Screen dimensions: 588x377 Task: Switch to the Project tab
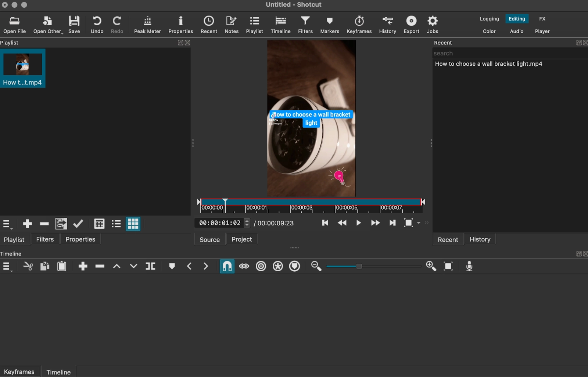pyautogui.click(x=241, y=239)
